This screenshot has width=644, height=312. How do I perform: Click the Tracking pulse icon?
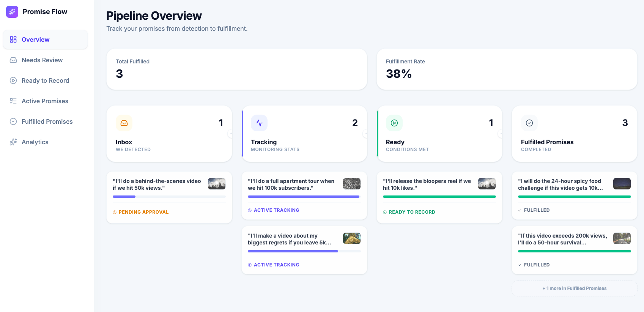pos(259,123)
